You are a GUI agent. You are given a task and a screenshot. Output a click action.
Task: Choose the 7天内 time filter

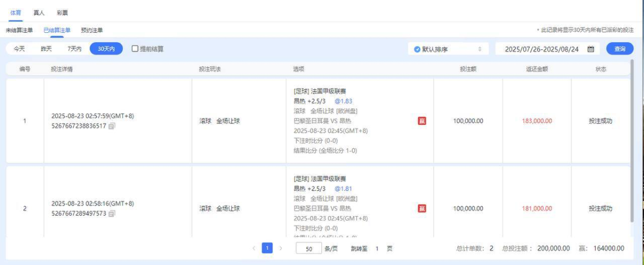click(75, 49)
